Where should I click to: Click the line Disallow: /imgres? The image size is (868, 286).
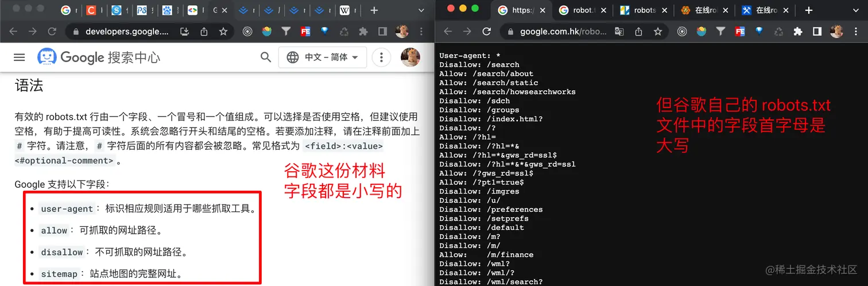click(x=479, y=191)
